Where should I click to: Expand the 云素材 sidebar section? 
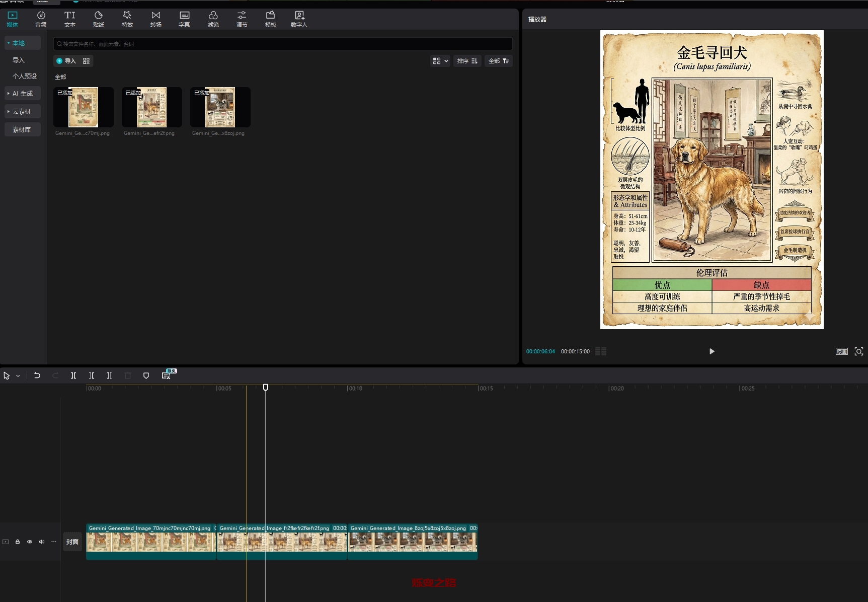22,112
